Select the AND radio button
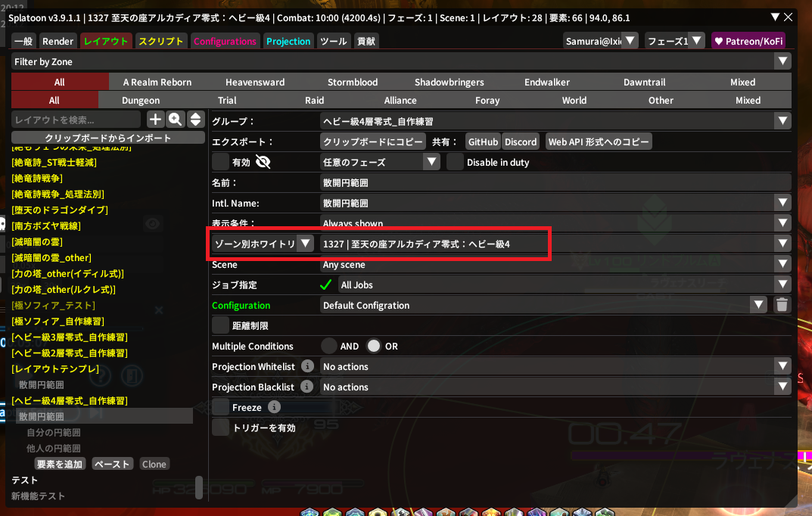 [329, 346]
